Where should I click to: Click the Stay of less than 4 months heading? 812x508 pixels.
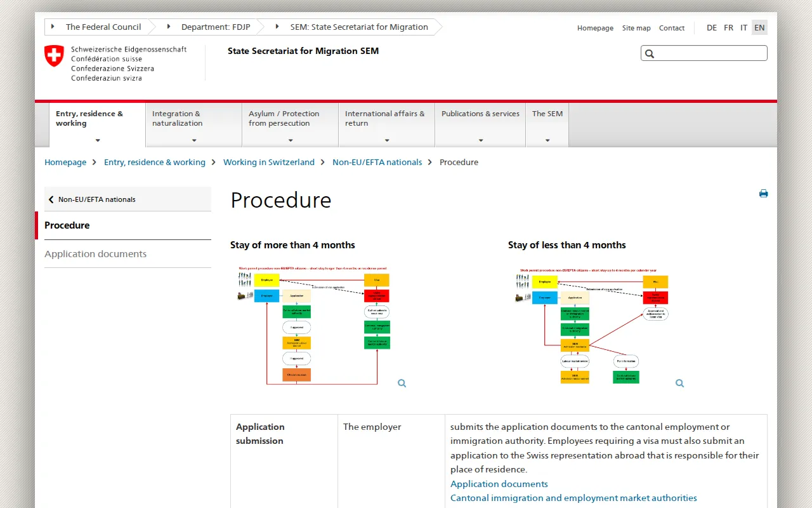coord(567,245)
